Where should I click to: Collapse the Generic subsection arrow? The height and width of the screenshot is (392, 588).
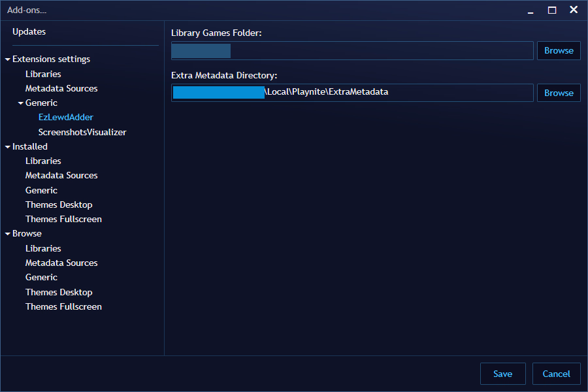coord(21,103)
